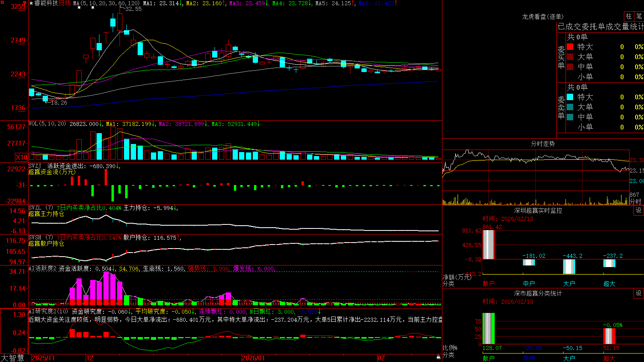The width and height of the screenshot is (644, 362).
Task: Click the 超大 label in 深市超赢分类统计
Action: click(x=609, y=358)
